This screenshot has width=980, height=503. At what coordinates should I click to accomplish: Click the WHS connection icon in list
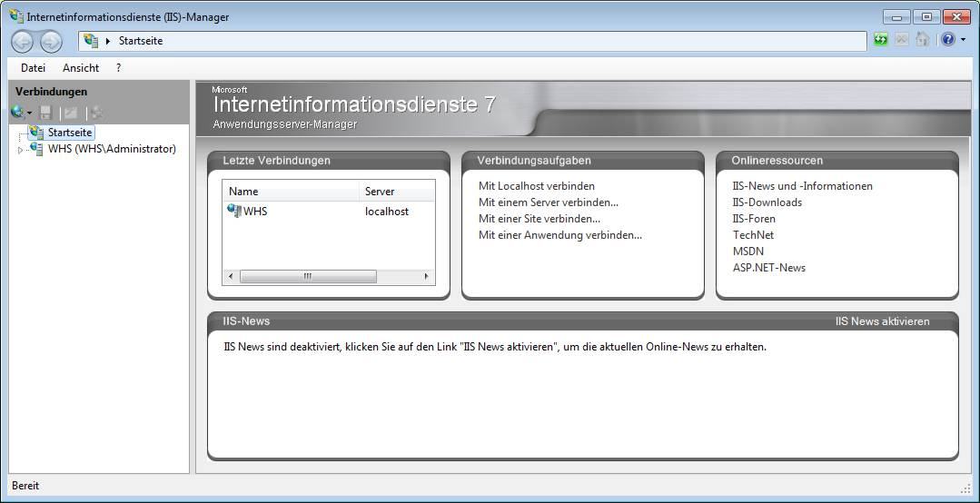(x=233, y=211)
